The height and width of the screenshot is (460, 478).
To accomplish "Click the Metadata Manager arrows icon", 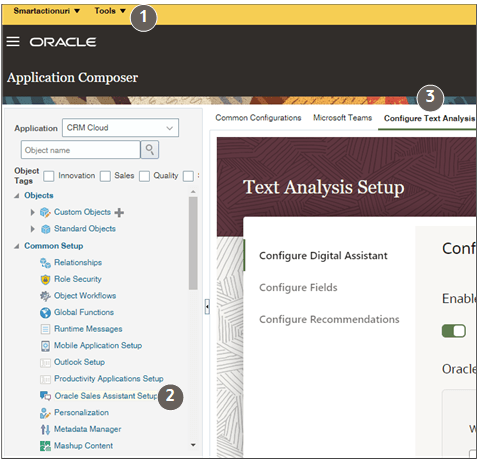I will [45, 429].
